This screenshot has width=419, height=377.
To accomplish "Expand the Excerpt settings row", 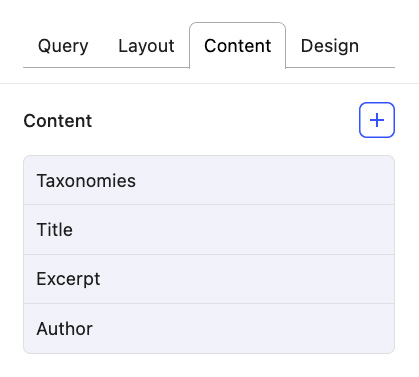I will pos(209,279).
